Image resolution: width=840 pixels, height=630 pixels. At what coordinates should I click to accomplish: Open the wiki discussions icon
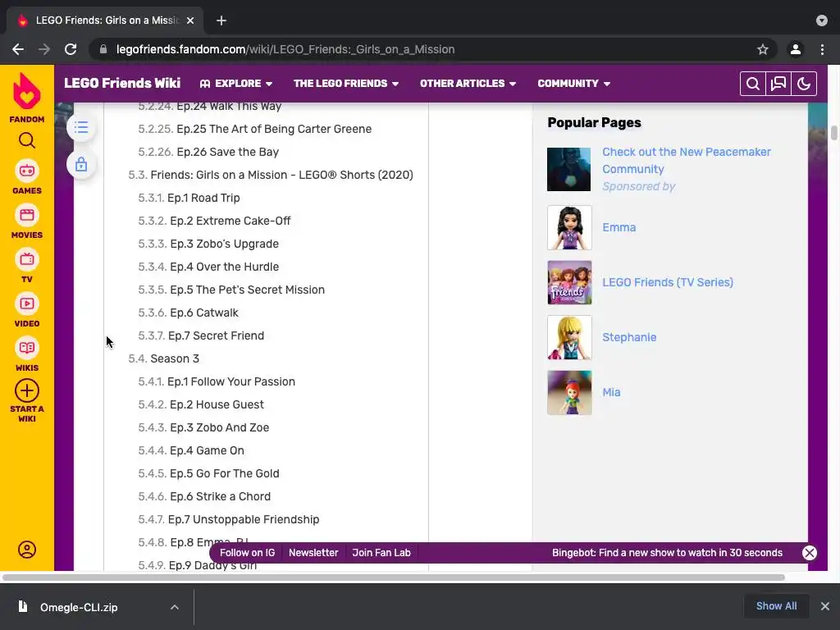point(778,84)
